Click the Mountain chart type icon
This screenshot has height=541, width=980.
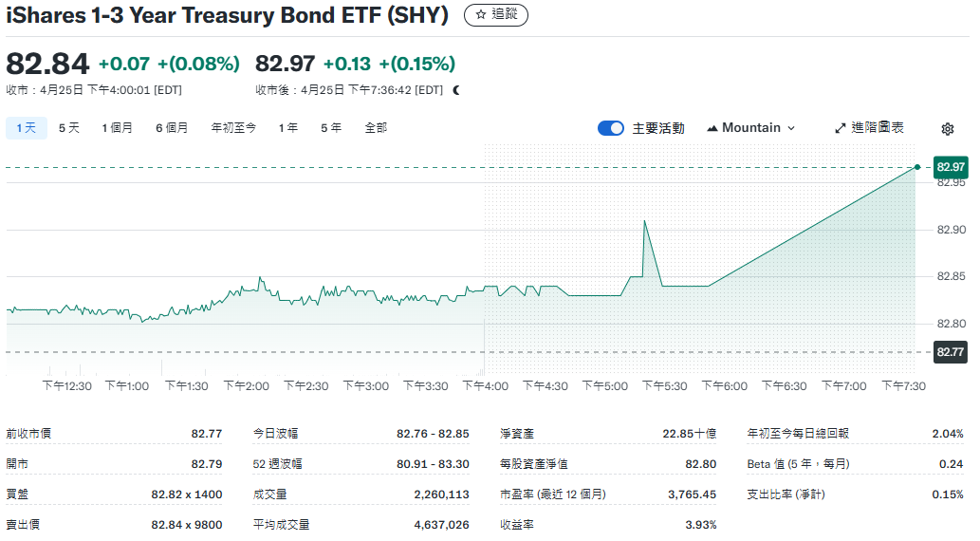pos(712,128)
